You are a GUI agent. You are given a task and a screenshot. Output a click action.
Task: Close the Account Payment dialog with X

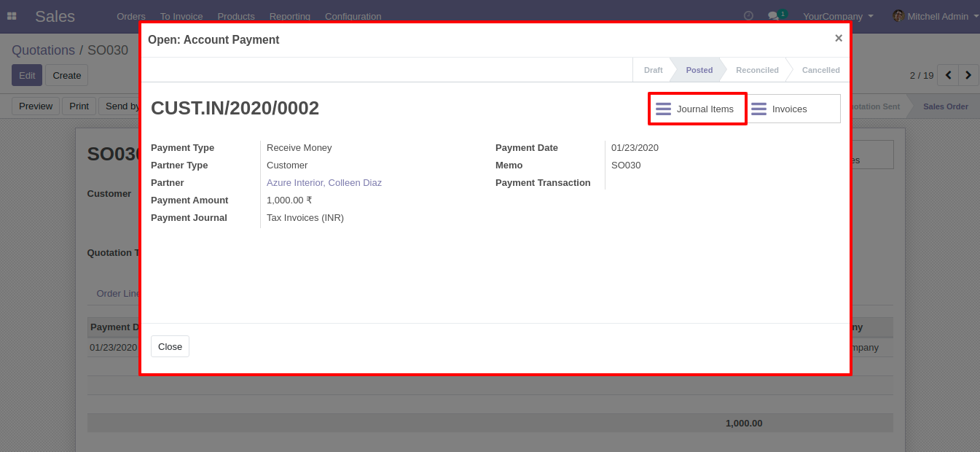[x=838, y=39]
